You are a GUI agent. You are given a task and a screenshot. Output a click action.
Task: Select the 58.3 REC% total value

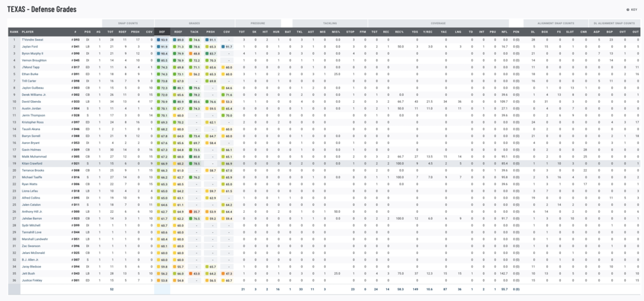[x=400, y=289]
